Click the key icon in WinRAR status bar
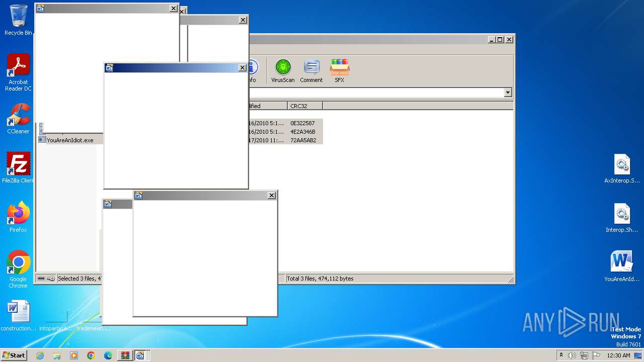This screenshot has width=644, height=362. point(50,279)
